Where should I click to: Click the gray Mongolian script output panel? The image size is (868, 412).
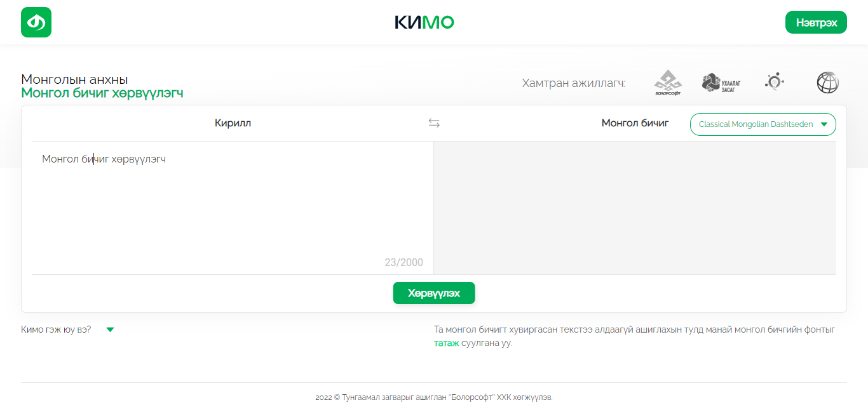pyautogui.click(x=635, y=208)
